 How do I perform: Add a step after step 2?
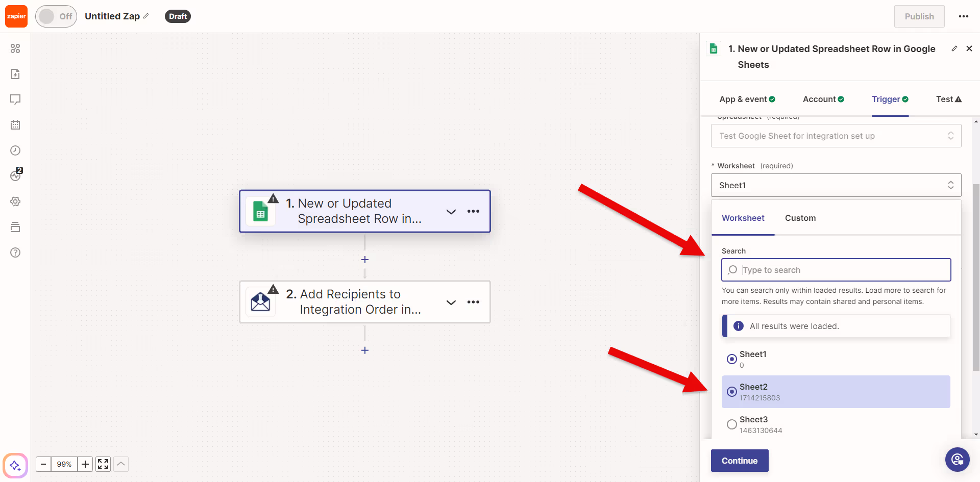pyautogui.click(x=365, y=350)
